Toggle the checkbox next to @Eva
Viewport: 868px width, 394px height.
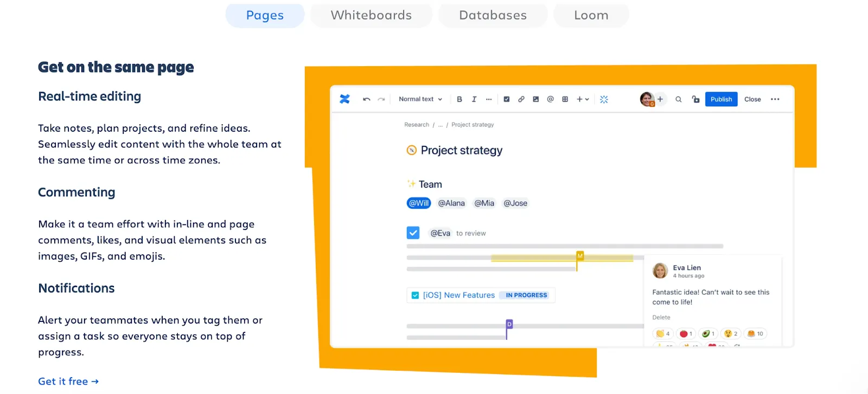coord(413,232)
